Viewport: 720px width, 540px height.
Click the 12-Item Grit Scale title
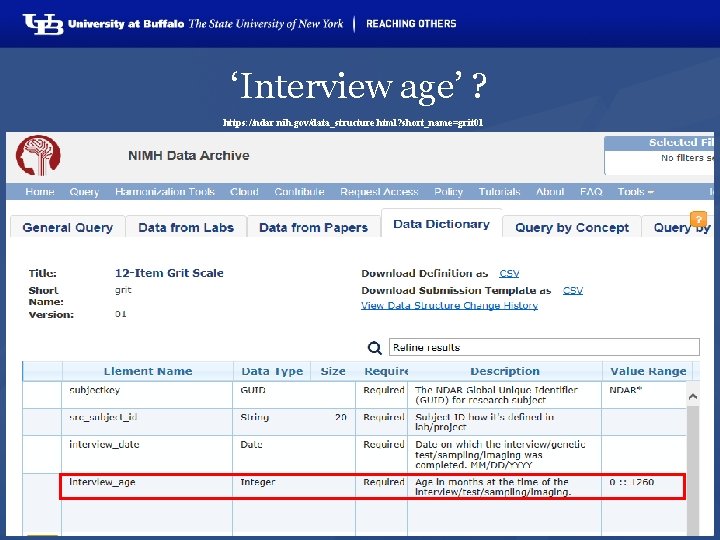169,273
